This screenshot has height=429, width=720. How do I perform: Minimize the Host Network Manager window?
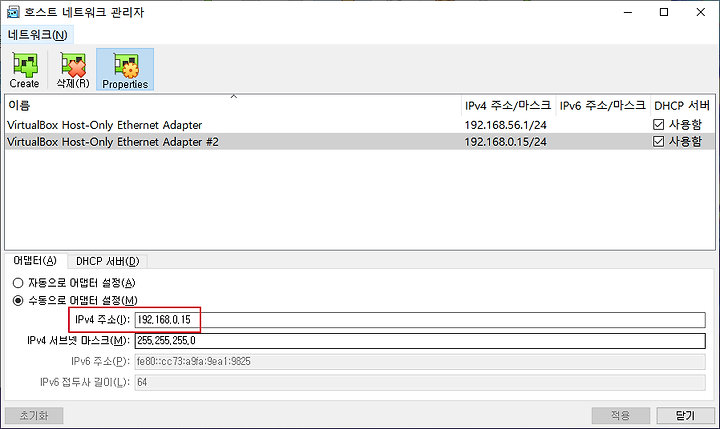click(x=628, y=12)
